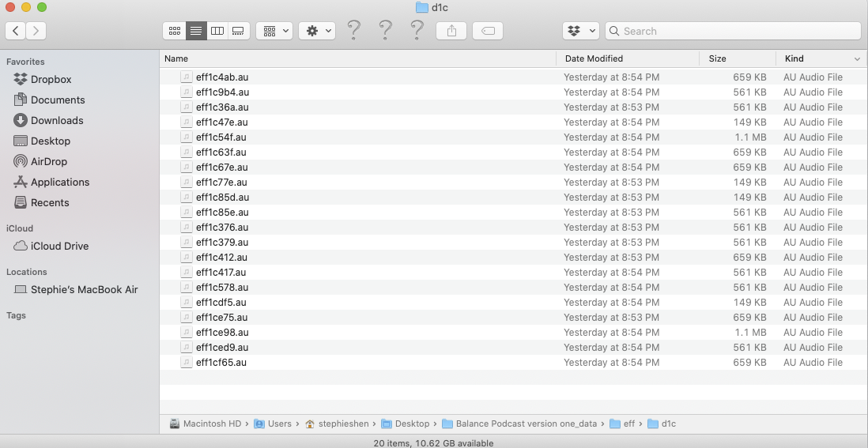The height and width of the screenshot is (448, 868).
Task: Select the file name eff1c417.au
Action: pos(221,272)
